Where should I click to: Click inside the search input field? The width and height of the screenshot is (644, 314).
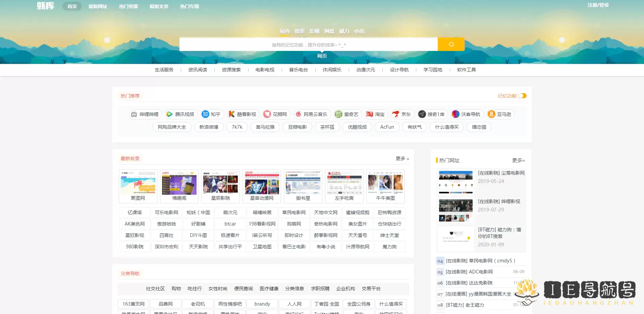click(309, 44)
